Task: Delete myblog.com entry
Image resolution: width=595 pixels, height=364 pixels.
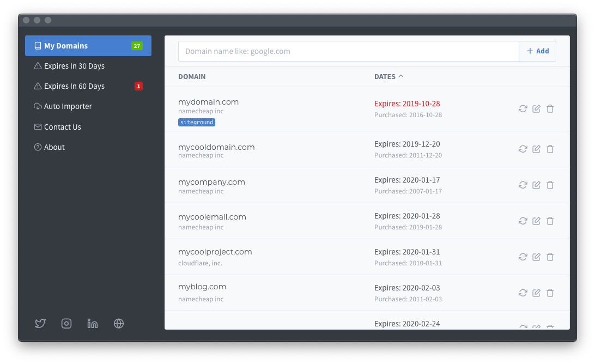Action: pyautogui.click(x=550, y=293)
